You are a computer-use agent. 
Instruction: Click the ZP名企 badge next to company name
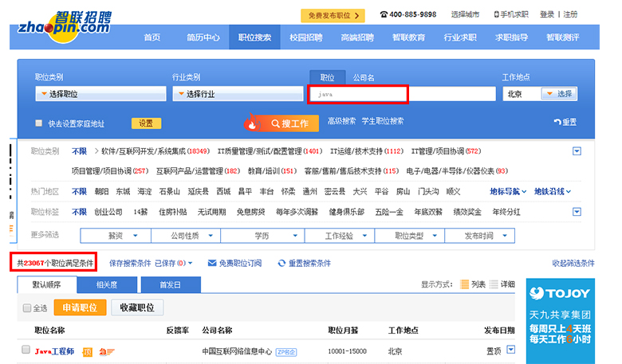tap(287, 350)
